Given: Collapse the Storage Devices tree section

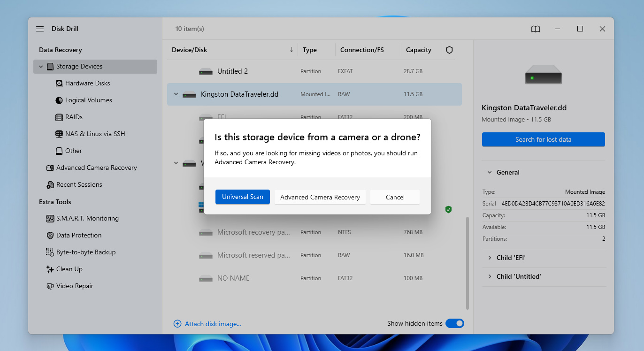Looking at the screenshot, I should pos(41,67).
